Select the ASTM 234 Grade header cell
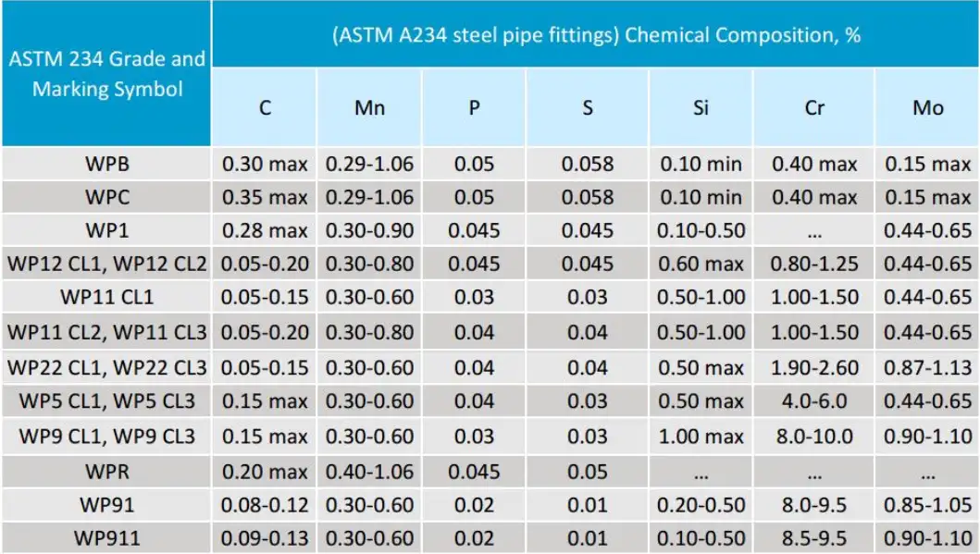 point(106,74)
